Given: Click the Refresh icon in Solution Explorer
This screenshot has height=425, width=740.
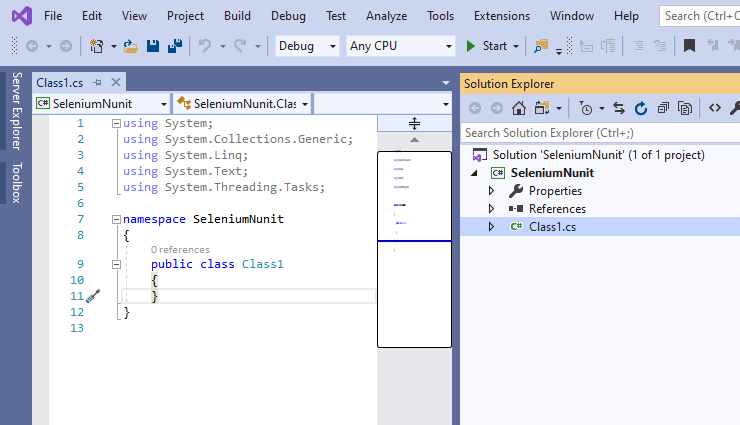Looking at the screenshot, I should [x=640, y=108].
